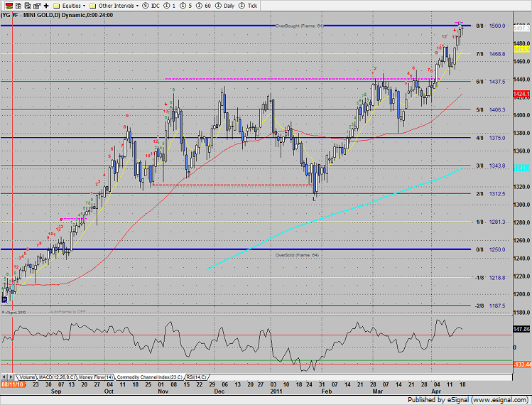Click the chart title YG MINI GOLD,D
The image size is (532, 405).
(57, 16)
